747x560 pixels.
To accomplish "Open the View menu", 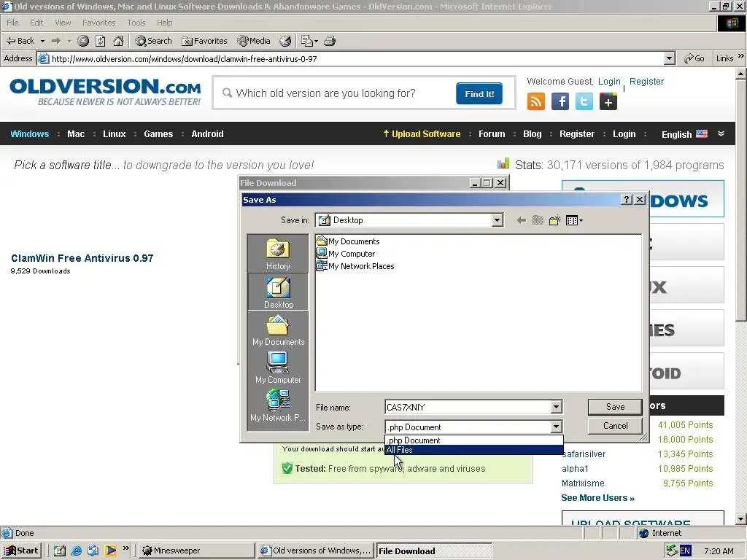I will tap(63, 23).
